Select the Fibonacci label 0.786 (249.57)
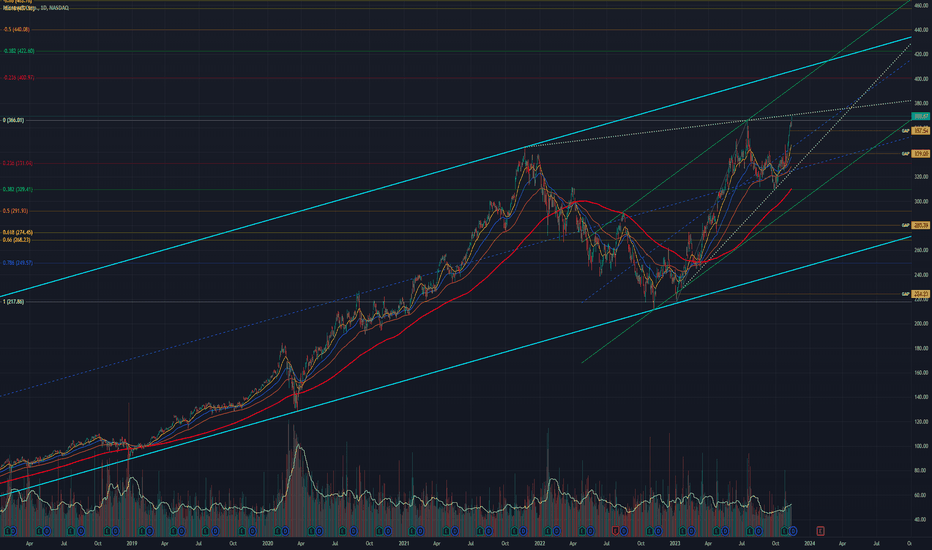932x550 pixels. click(17, 263)
